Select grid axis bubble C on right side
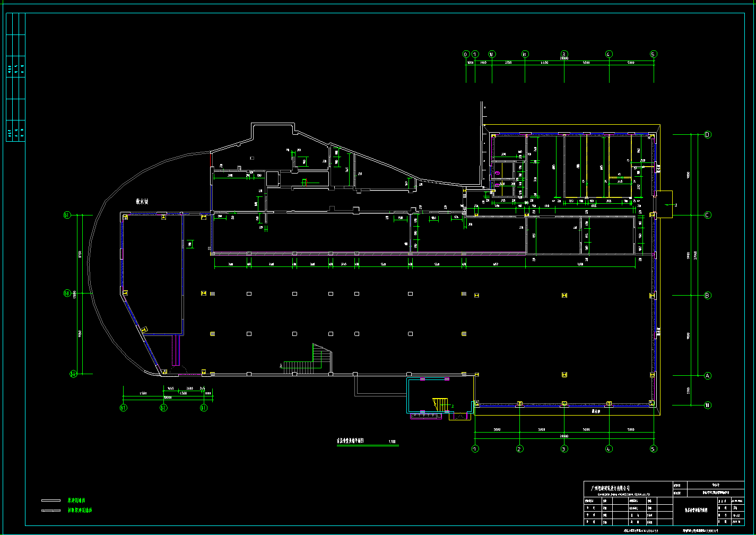Screen dimensions: 756x535 point(707,215)
